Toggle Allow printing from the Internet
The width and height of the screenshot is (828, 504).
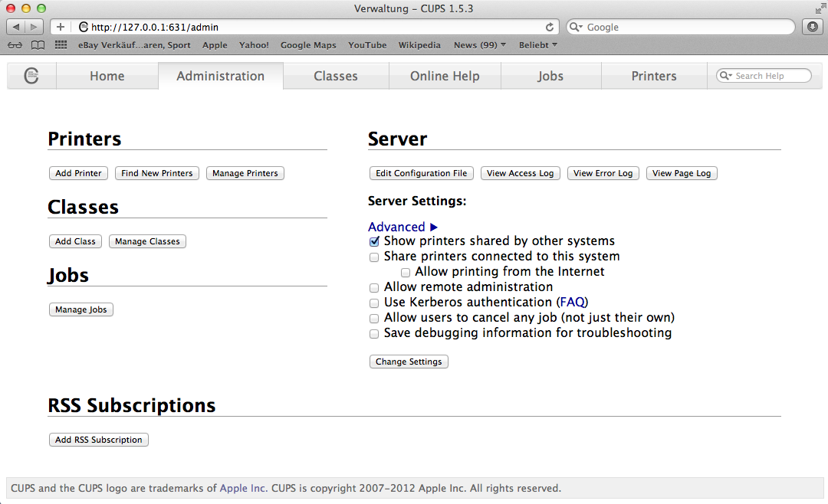pos(406,273)
